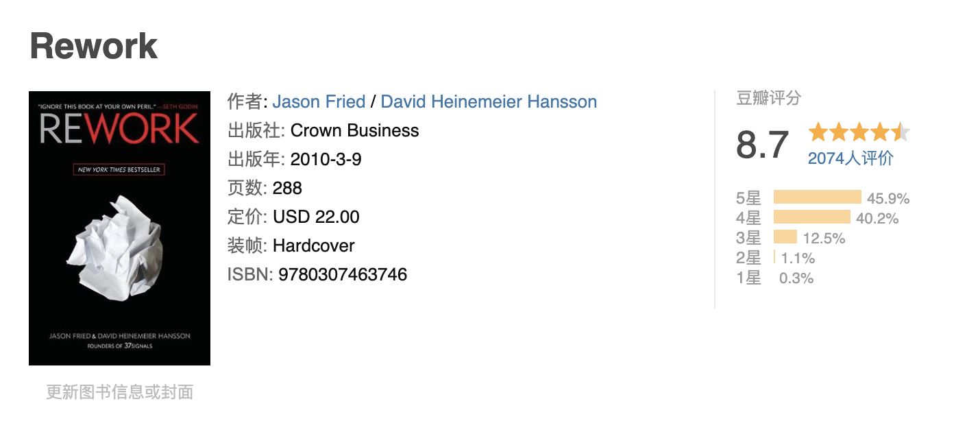Click the 1星 rating row label
980x421 pixels.
[x=748, y=278]
